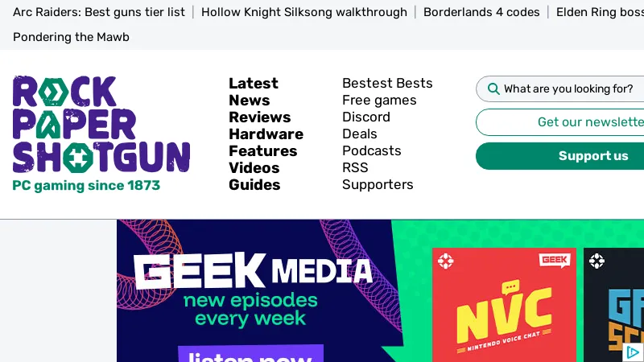
Task: Follow the Discord link
Action: coord(366,117)
